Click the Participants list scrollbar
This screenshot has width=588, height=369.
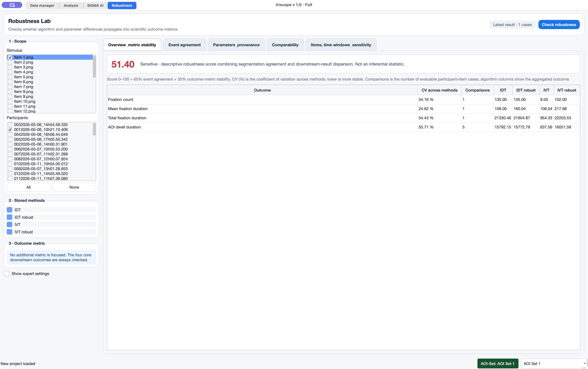point(94,129)
